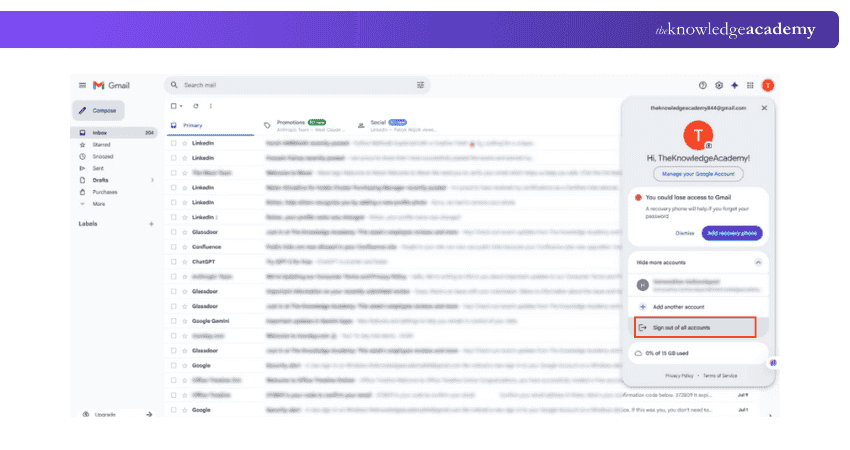The image size is (850, 450).
Task: Open the Starred folder
Action: pos(101,145)
